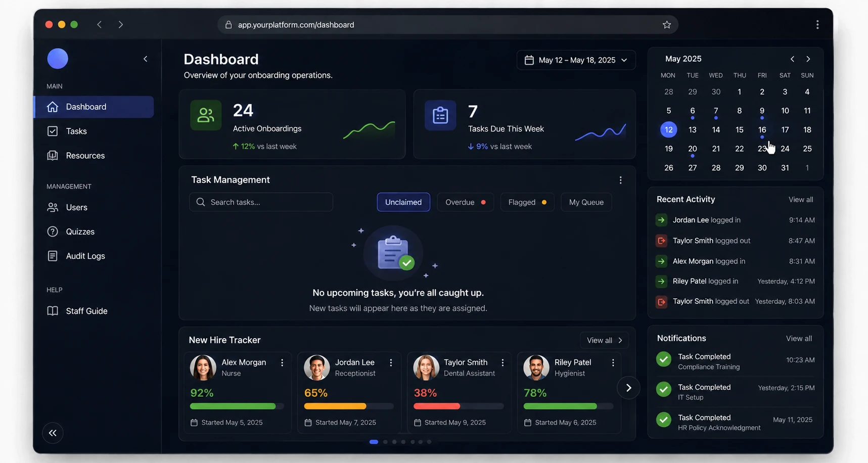868x463 pixels.
Task: Open Task Management options menu
Action: [620, 180]
